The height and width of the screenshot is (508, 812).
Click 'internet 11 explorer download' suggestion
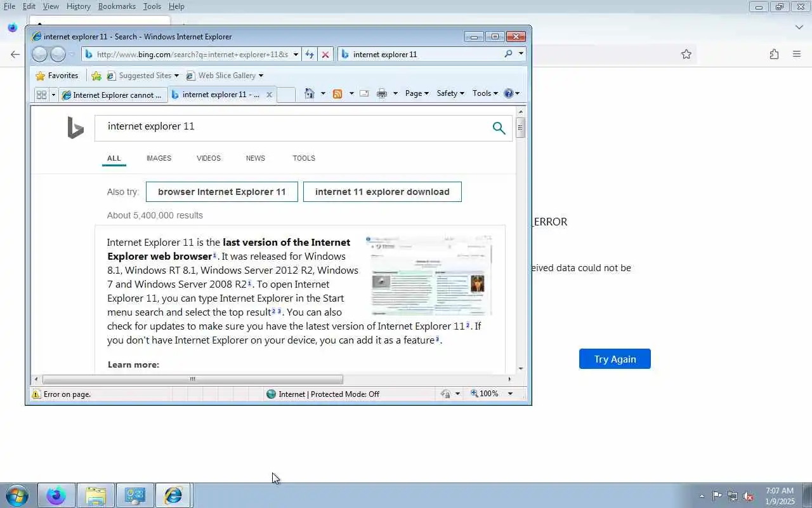point(383,192)
